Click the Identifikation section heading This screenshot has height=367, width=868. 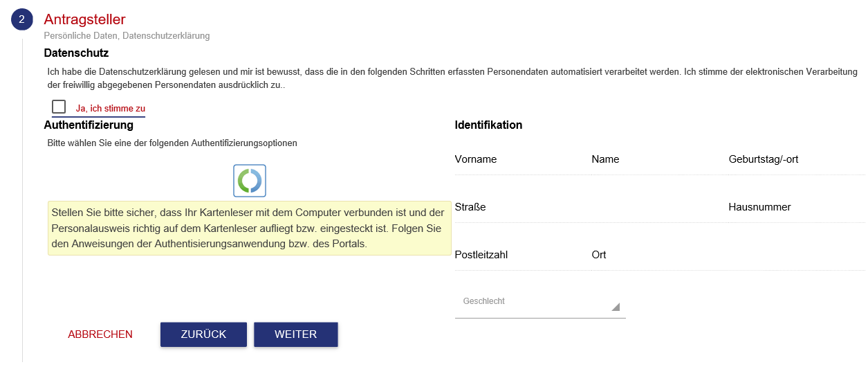[488, 125]
